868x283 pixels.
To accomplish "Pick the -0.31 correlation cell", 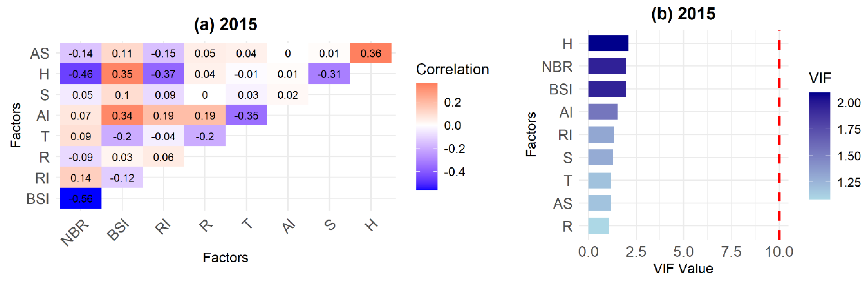I will [x=329, y=74].
